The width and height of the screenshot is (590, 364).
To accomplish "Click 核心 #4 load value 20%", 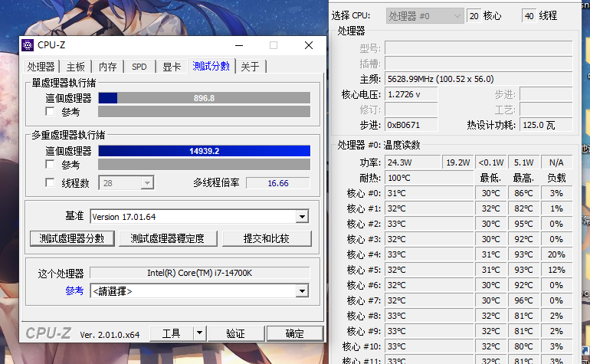I will pyautogui.click(x=556, y=255).
